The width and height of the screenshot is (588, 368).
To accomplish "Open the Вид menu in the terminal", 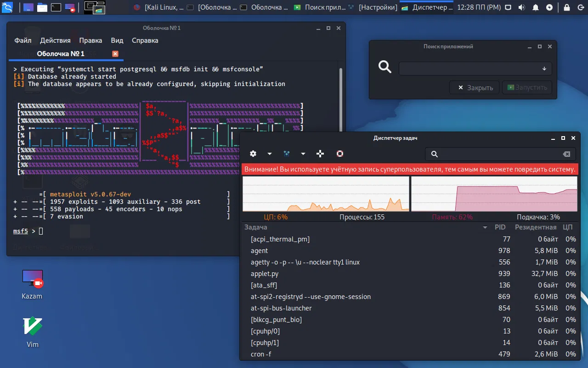I will 117,40.
